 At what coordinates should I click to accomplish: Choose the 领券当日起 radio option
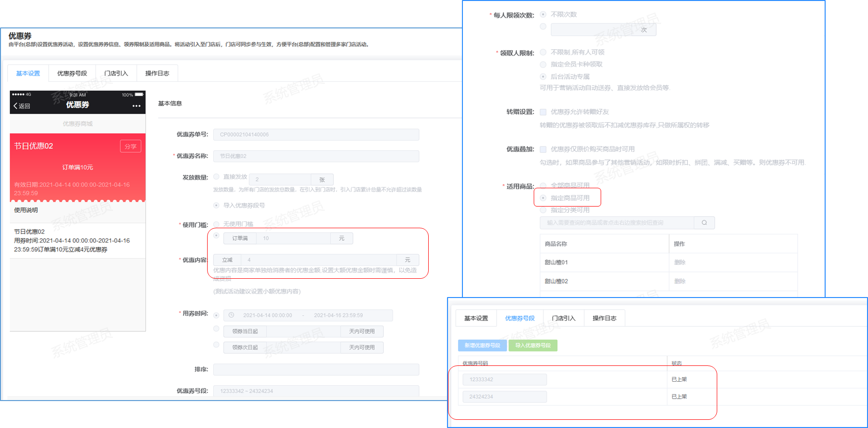(x=216, y=329)
